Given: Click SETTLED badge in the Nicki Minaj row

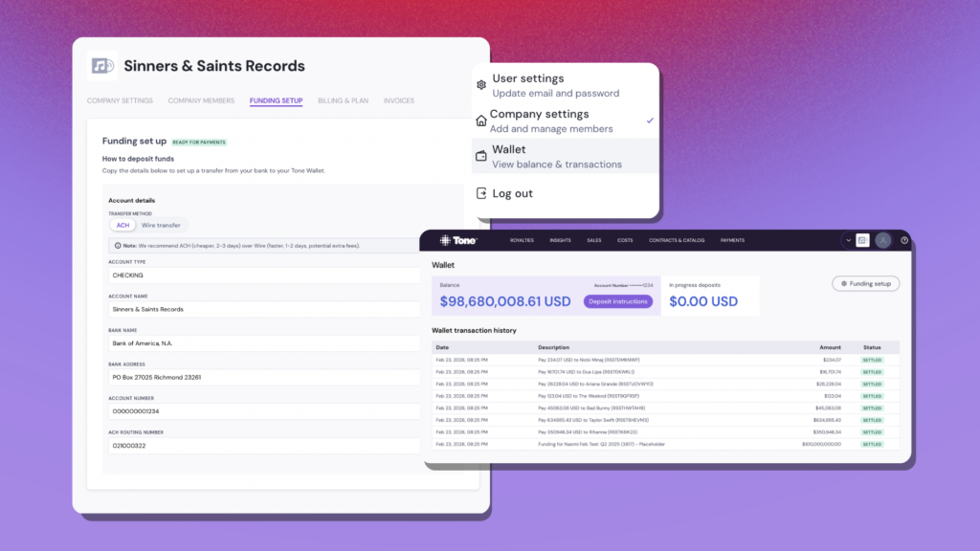Looking at the screenshot, I should tap(872, 360).
